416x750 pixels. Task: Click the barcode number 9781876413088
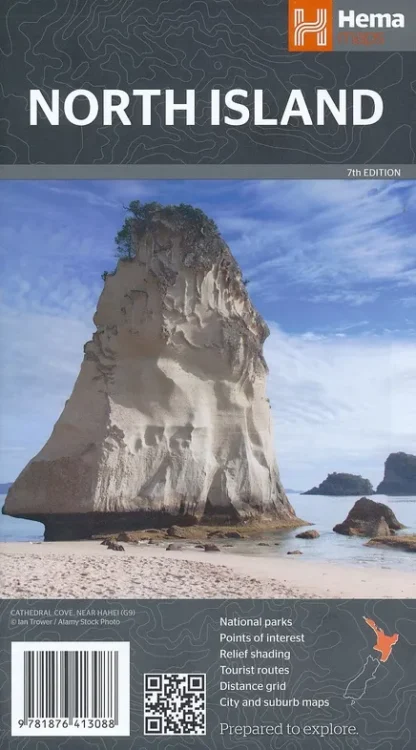(x=70, y=724)
